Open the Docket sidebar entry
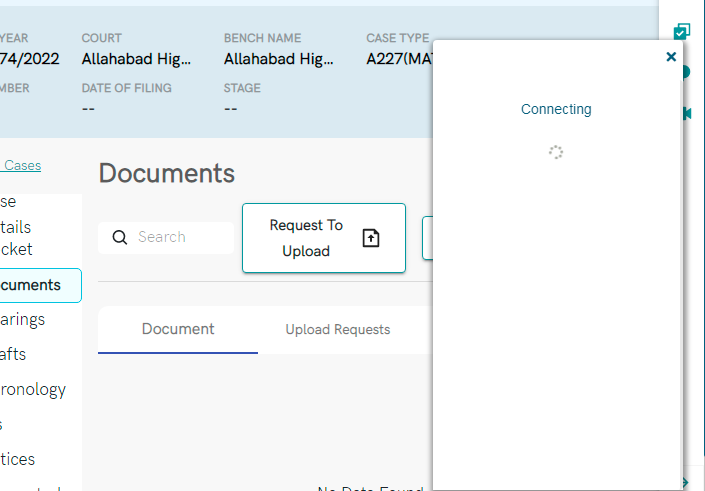Viewport: 705px width, 491px height. point(17,249)
